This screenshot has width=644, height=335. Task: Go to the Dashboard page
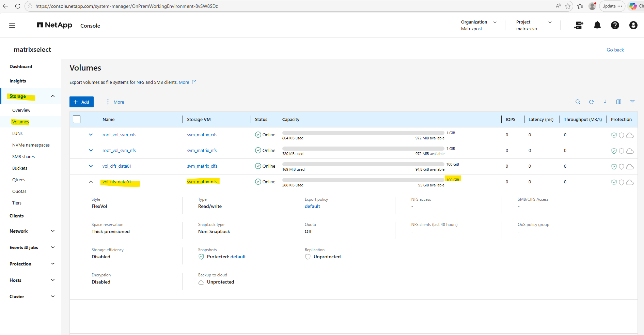(x=21, y=67)
